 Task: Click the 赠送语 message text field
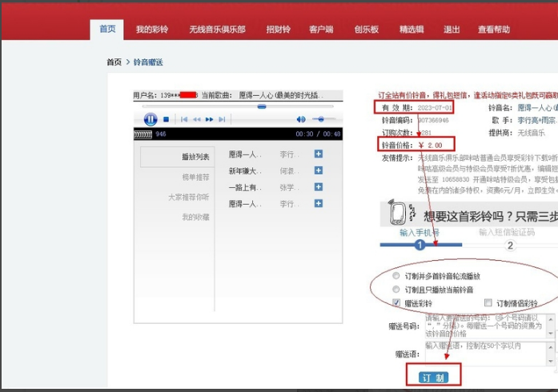490,354
